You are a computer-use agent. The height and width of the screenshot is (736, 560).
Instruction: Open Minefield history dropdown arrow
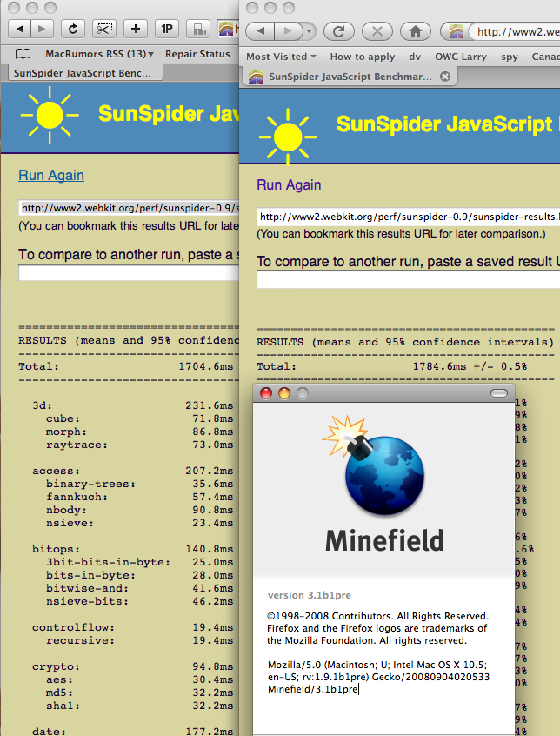[x=309, y=31]
